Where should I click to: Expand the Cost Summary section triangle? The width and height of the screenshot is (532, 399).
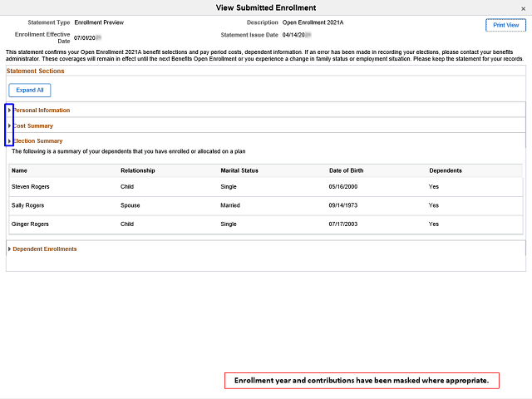9,126
